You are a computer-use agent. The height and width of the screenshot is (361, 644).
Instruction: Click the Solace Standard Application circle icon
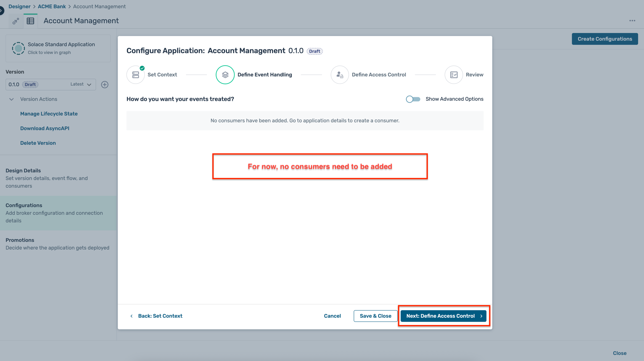[x=18, y=48]
